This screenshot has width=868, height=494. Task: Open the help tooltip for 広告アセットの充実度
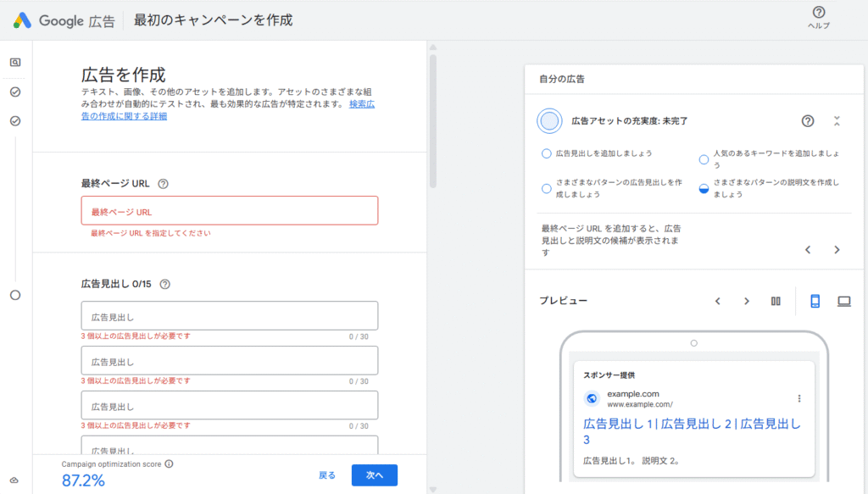(x=807, y=121)
